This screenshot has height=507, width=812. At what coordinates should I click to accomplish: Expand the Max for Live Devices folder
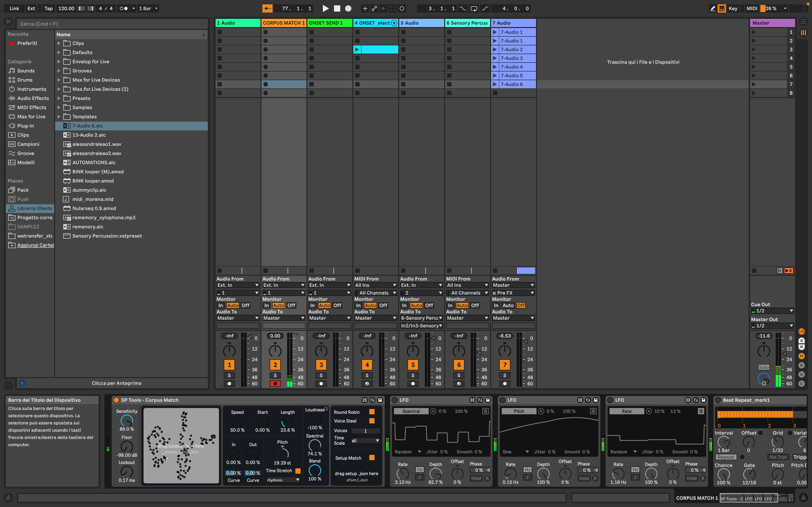point(59,80)
